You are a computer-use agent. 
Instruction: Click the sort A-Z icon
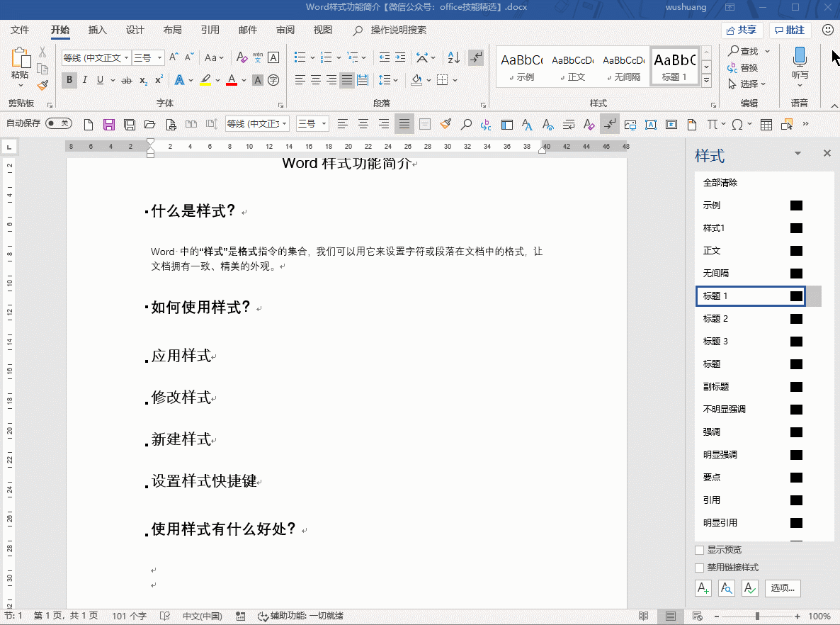(x=454, y=57)
